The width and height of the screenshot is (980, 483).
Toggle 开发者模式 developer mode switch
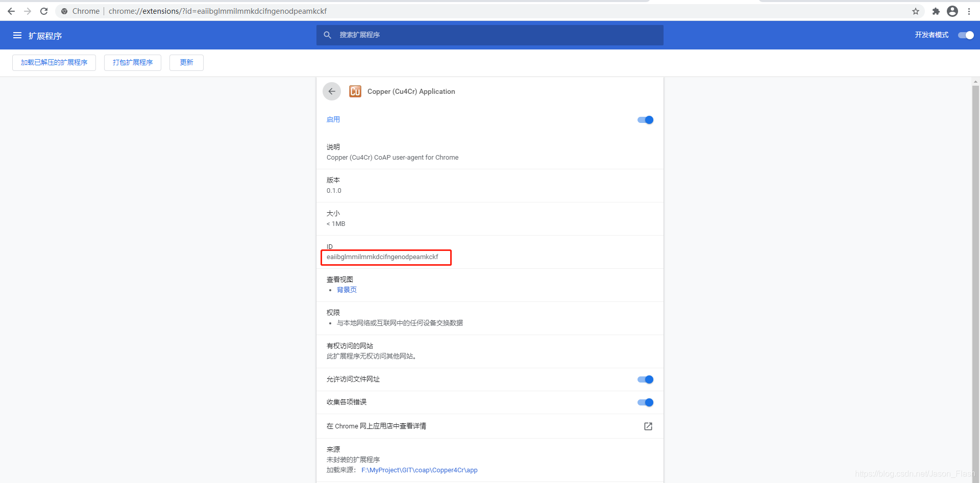(966, 35)
